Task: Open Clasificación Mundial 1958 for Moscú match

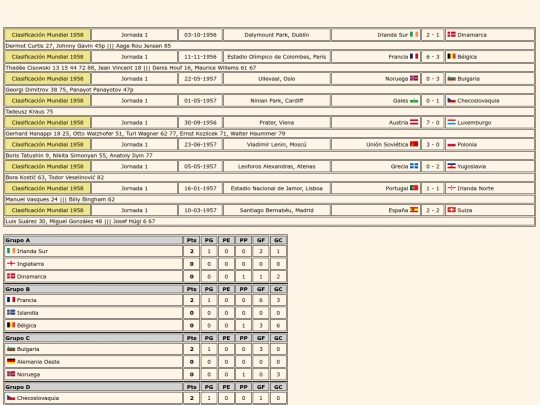Action: pos(48,145)
